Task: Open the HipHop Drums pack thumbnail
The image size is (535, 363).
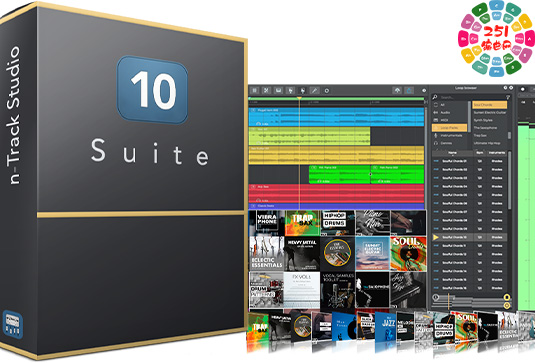Action: [337, 223]
